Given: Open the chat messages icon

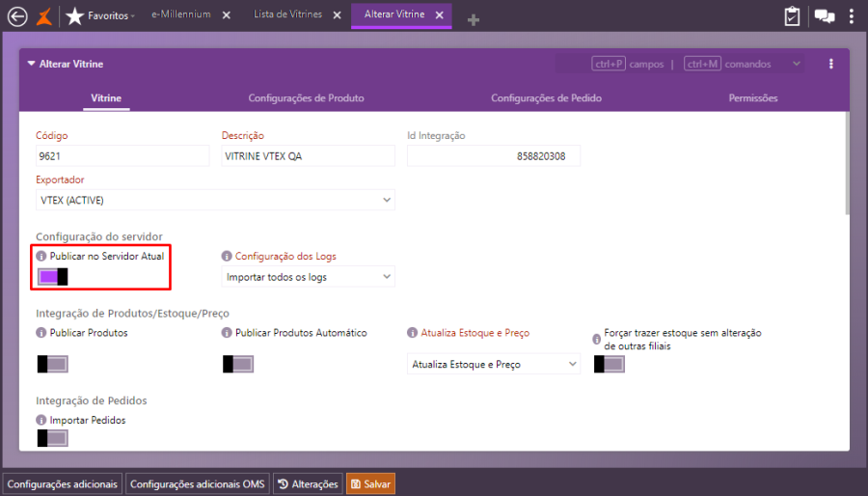Looking at the screenshot, I should point(825,16).
